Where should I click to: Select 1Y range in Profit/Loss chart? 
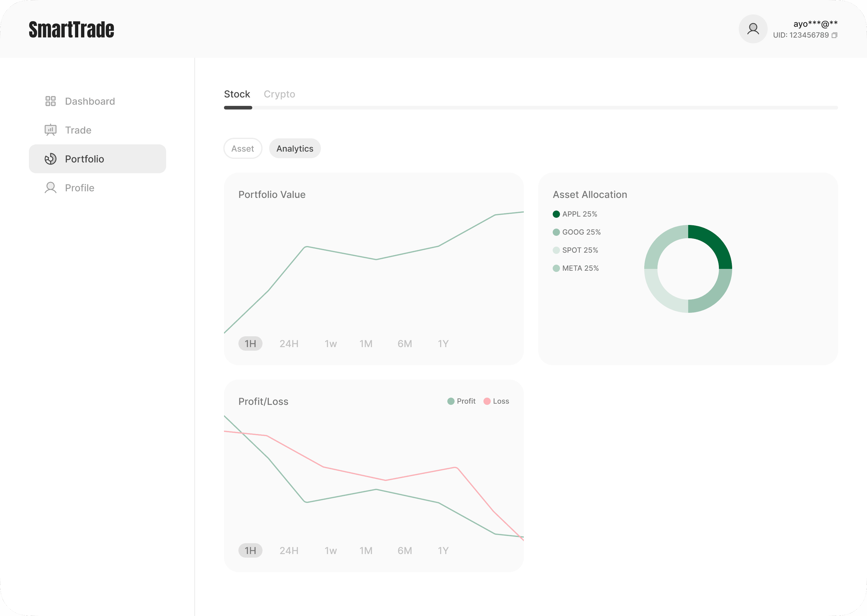point(443,550)
